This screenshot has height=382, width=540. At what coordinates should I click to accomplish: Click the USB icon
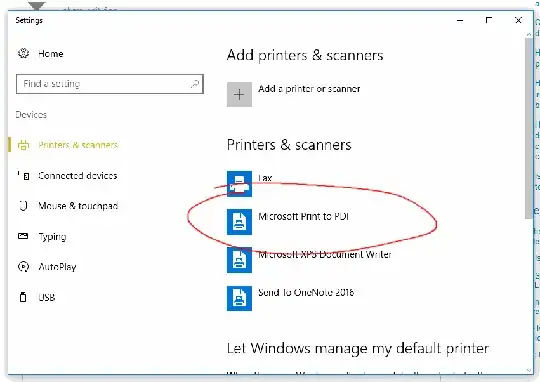tap(23, 297)
